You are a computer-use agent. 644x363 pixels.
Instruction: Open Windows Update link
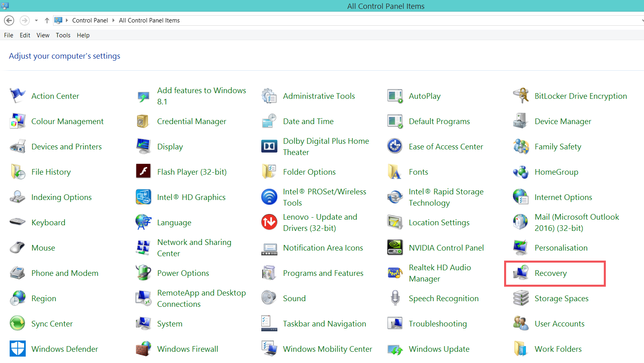click(x=439, y=349)
